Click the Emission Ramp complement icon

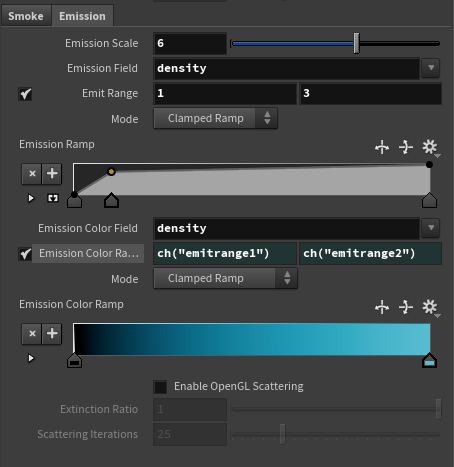(406, 147)
